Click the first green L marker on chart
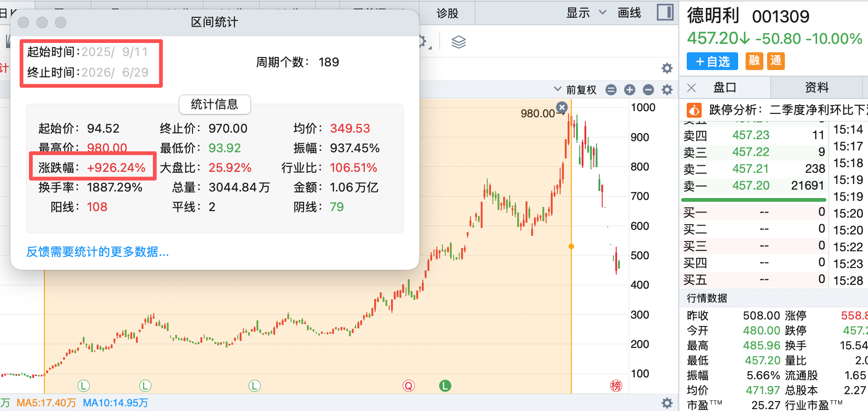Screen dimensions: 868x411 coord(83,386)
